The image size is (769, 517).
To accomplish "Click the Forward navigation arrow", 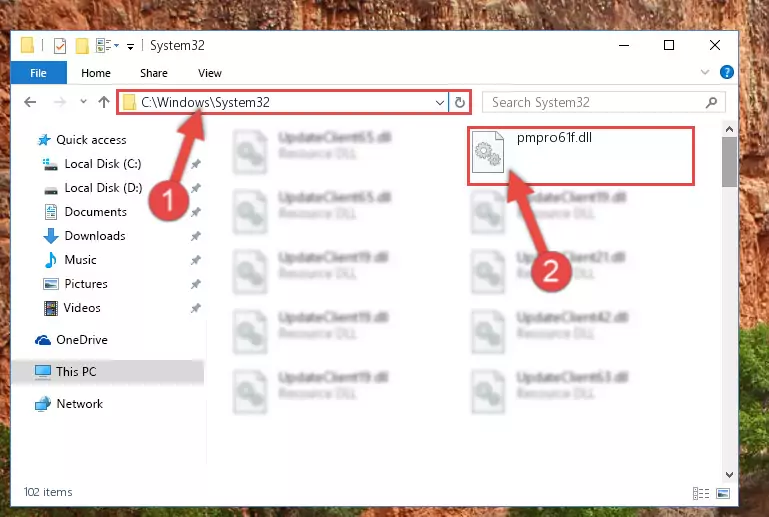I will [x=59, y=102].
